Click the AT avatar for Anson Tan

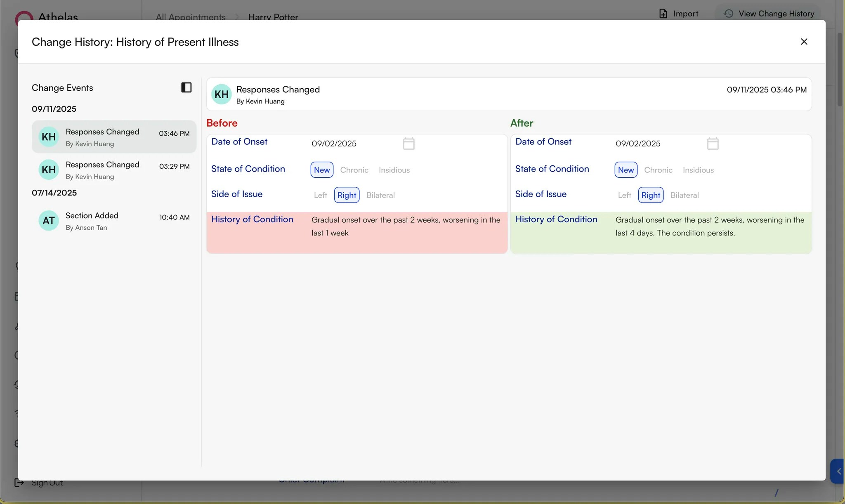coord(49,221)
